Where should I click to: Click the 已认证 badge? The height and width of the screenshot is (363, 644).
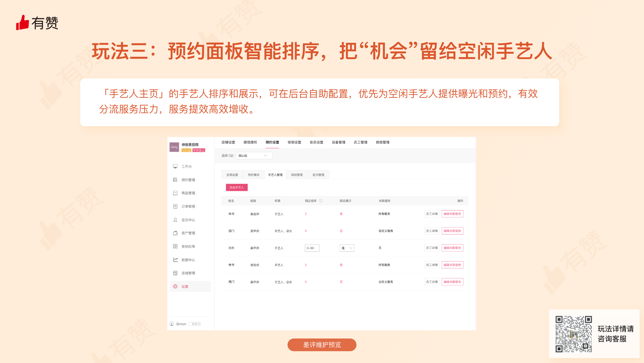click(x=186, y=150)
